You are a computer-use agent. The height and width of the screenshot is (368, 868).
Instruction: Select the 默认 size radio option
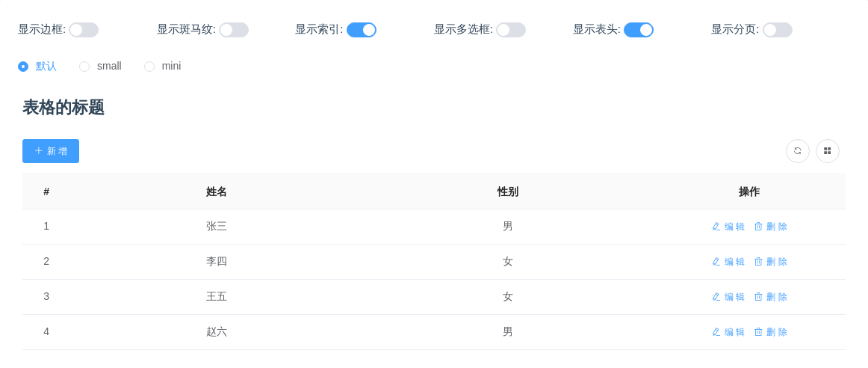point(23,67)
